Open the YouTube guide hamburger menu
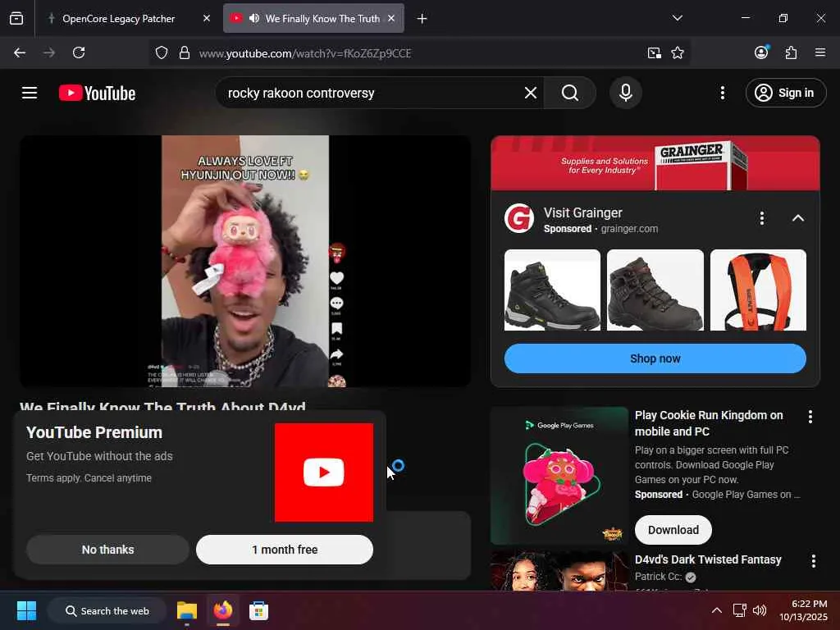840x630 pixels. pyautogui.click(x=30, y=94)
